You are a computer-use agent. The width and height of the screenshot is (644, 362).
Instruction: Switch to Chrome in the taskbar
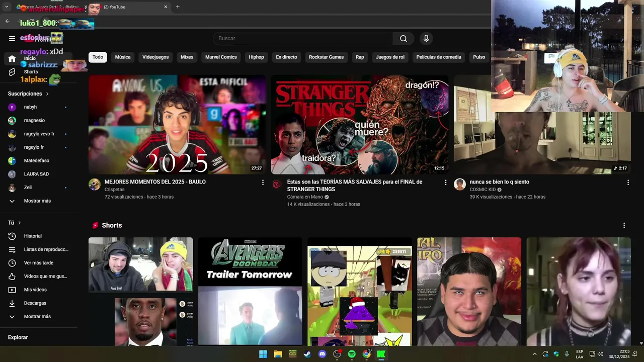tap(367, 354)
